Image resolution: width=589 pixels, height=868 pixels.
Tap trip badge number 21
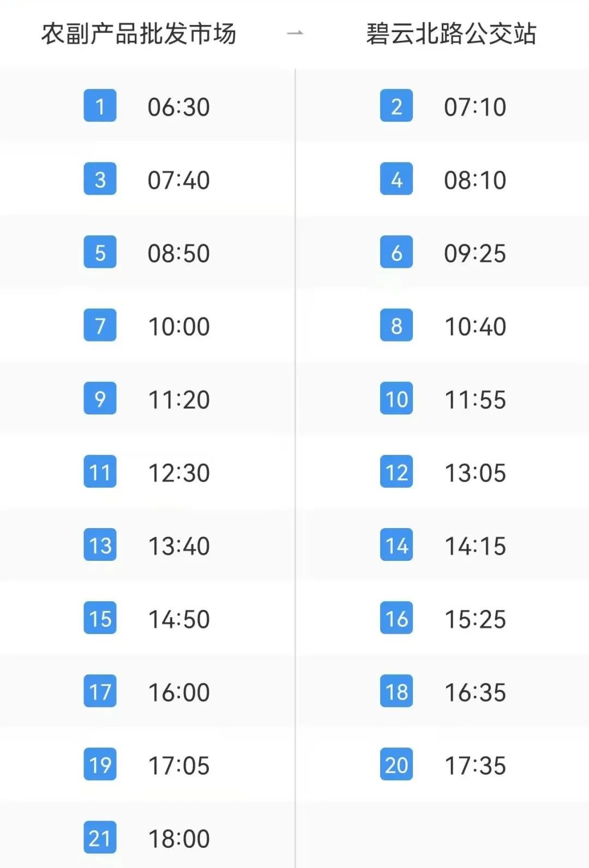100,837
